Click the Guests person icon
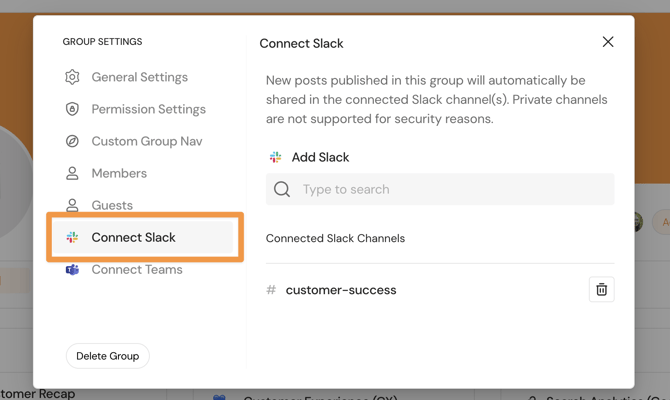This screenshot has height=400, width=670. (x=72, y=205)
